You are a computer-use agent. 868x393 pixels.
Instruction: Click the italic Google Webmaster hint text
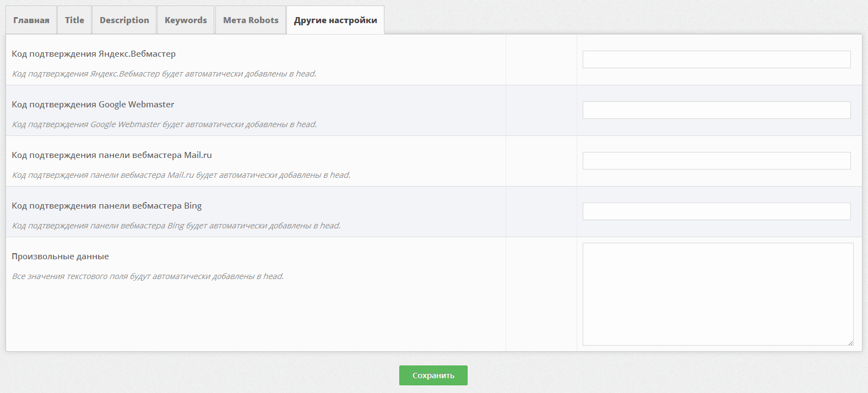(164, 124)
